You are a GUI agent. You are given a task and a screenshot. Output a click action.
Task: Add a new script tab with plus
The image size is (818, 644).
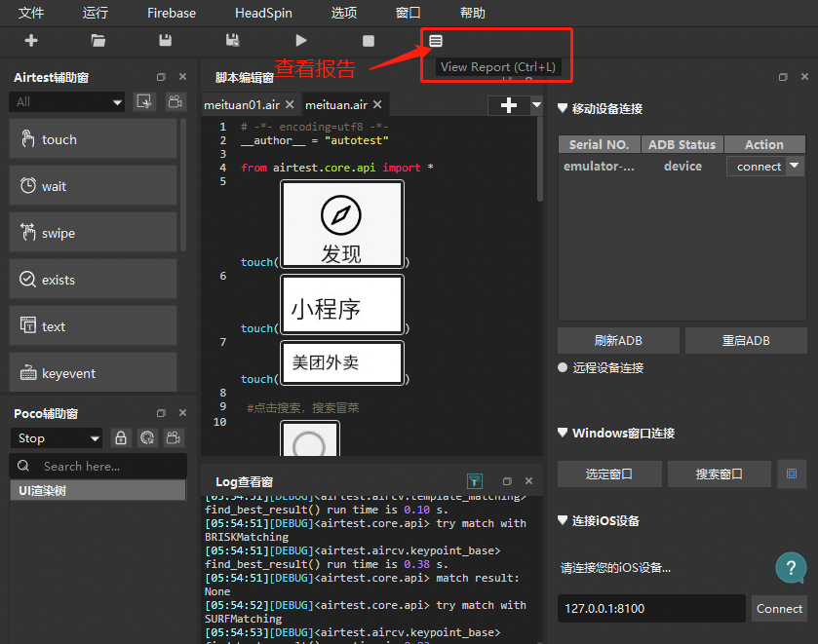pyautogui.click(x=509, y=105)
